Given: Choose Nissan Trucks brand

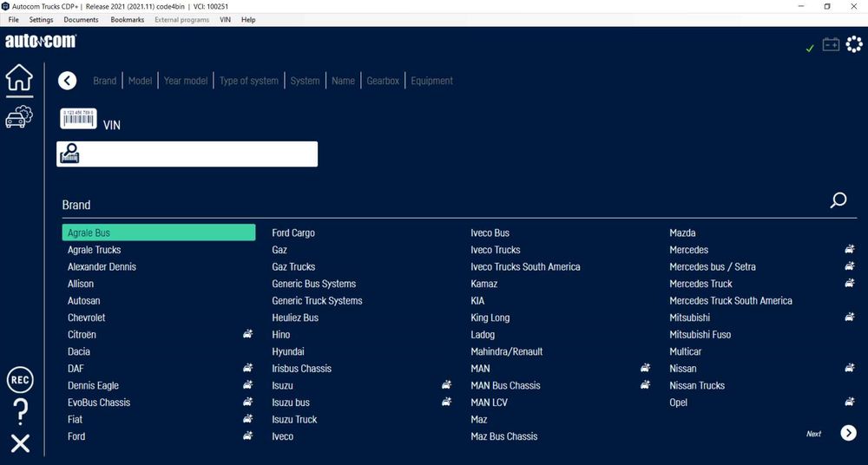Looking at the screenshot, I should tap(697, 385).
